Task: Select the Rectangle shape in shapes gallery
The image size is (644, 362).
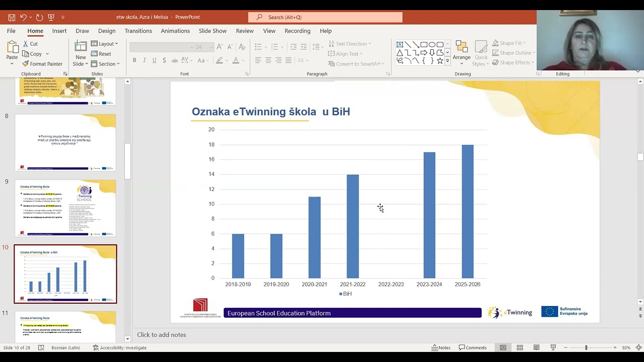Action: click(x=424, y=44)
